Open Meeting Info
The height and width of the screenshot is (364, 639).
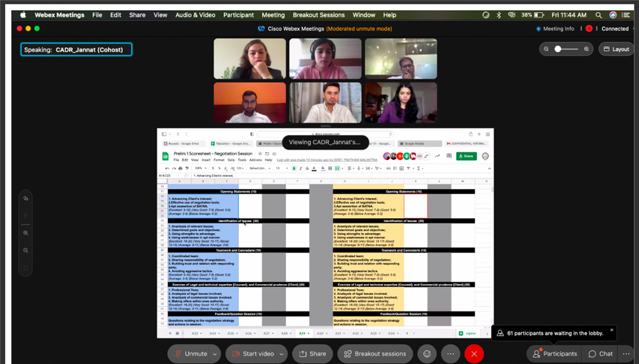(555, 29)
